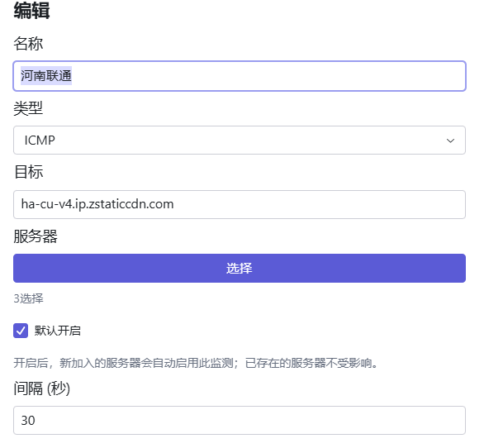Click the 间隔 (秒) label

42,388
